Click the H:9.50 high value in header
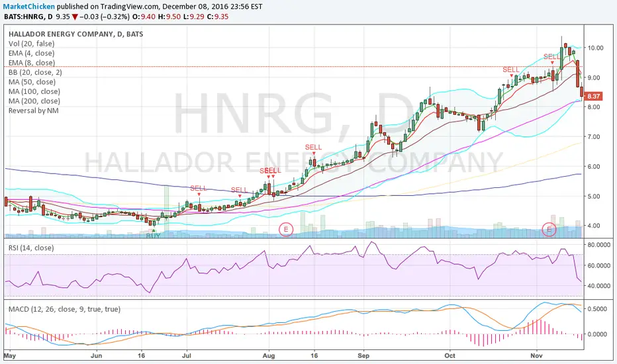This screenshot has height=364, width=617. point(168,17)
